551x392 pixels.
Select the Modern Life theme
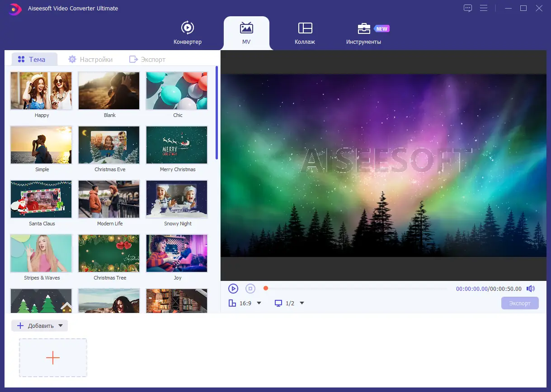coord(109,199)
